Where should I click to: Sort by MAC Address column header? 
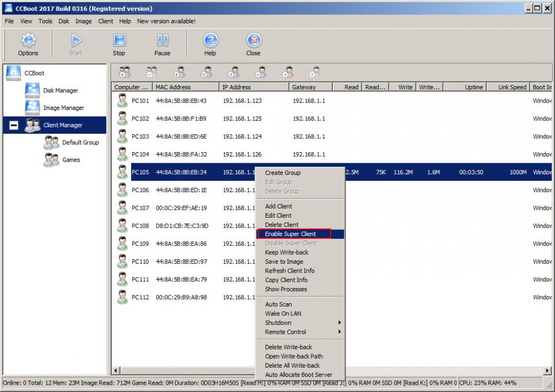point(186,87)
